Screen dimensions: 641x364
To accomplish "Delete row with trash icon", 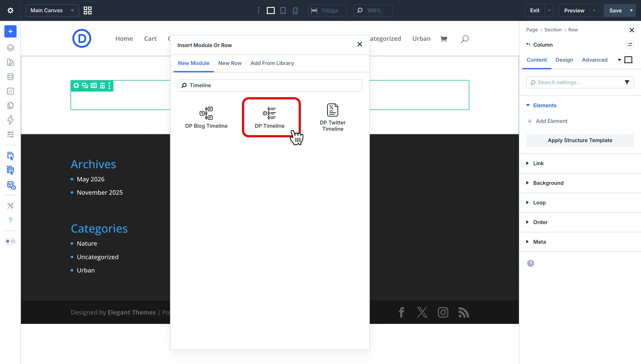I will click(x=102, y=86).
